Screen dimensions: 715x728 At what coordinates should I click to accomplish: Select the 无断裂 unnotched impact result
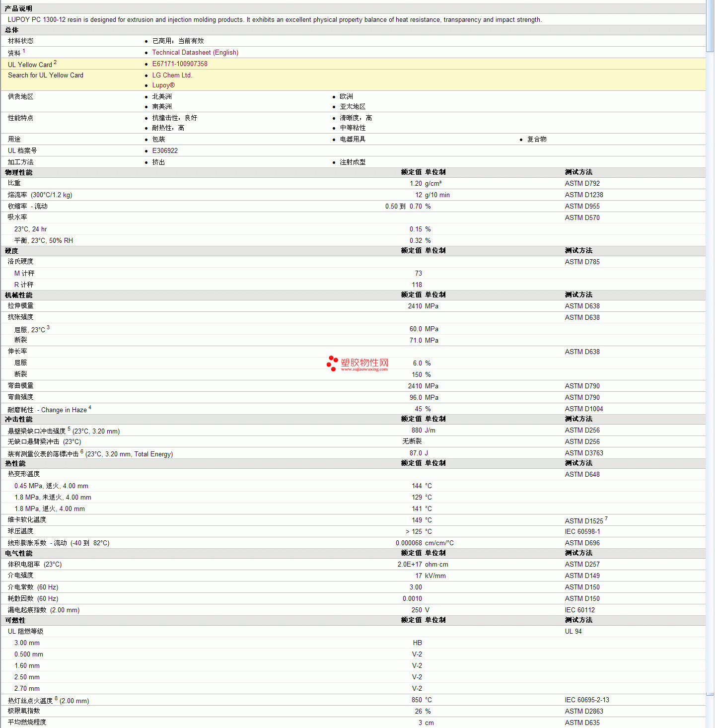(x=412, y=441)
